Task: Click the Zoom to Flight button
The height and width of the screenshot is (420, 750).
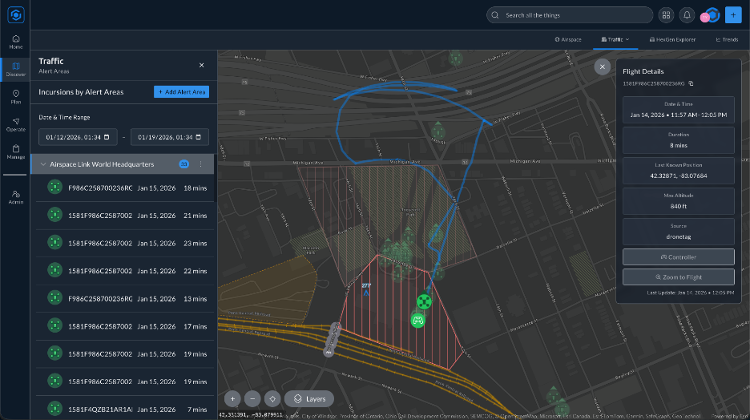Action: pyautogui.click(x=679, y=275)
